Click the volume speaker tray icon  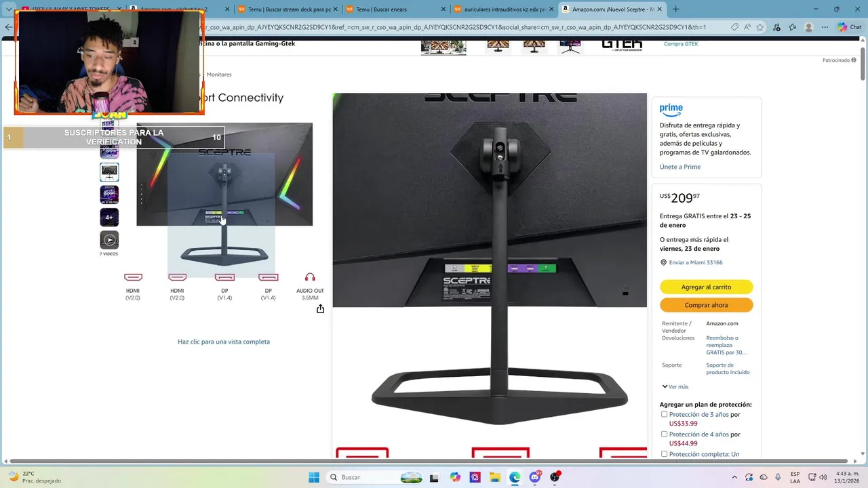point(823,477)
